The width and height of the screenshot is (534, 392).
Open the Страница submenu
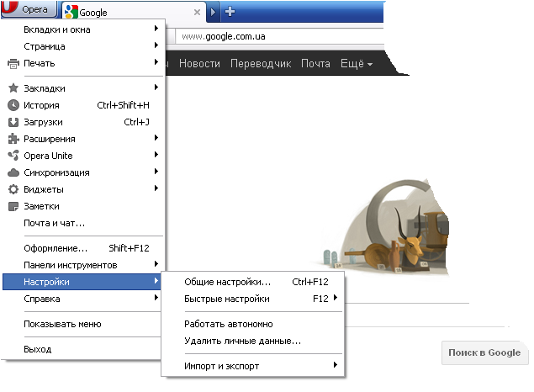[83, 46]
